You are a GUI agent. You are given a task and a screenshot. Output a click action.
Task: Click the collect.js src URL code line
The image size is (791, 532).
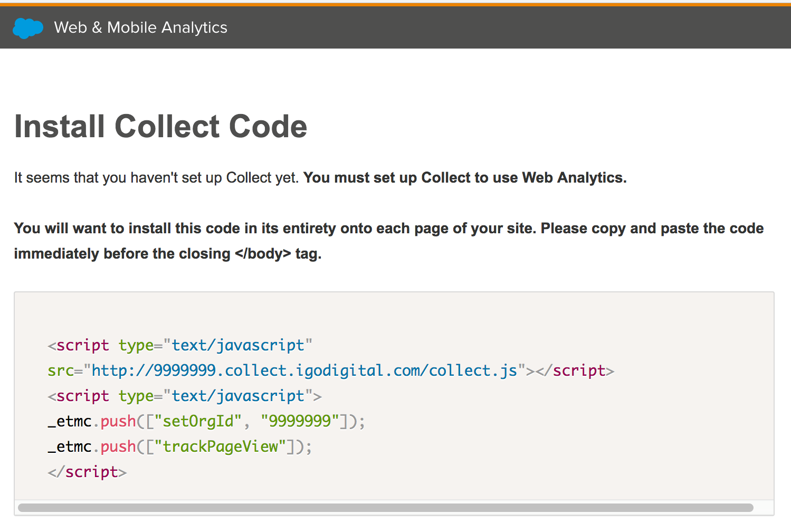(331, 370)
